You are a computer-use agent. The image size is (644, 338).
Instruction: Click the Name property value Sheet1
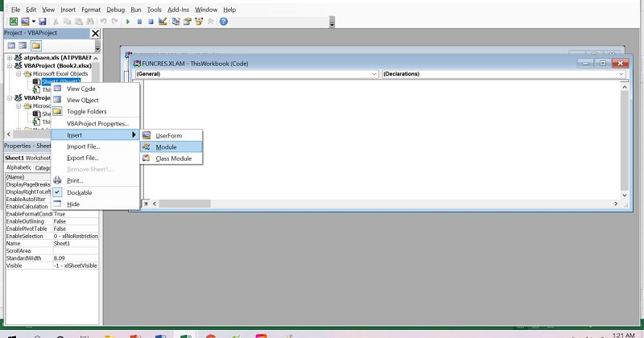(x=76, y=244)
